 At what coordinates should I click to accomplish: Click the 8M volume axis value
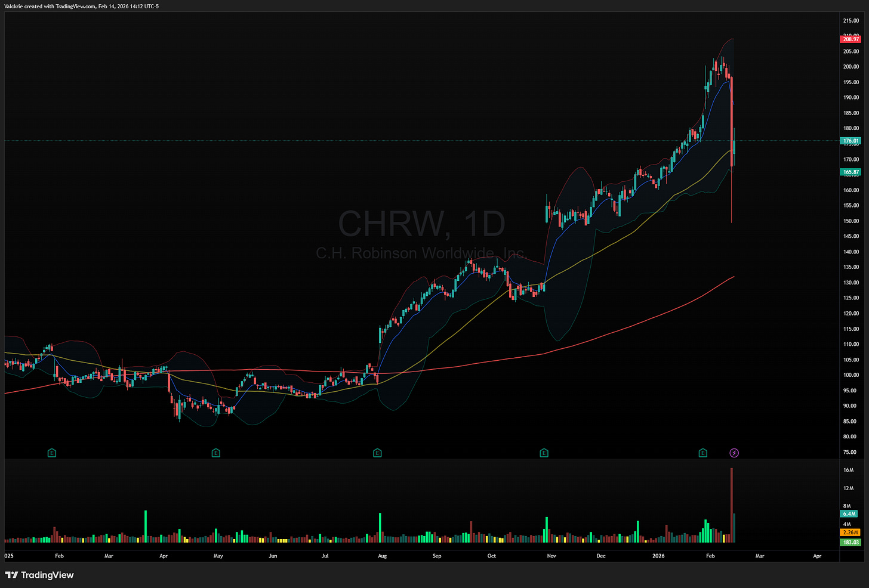pyautogui.click(x=847, y=506)
